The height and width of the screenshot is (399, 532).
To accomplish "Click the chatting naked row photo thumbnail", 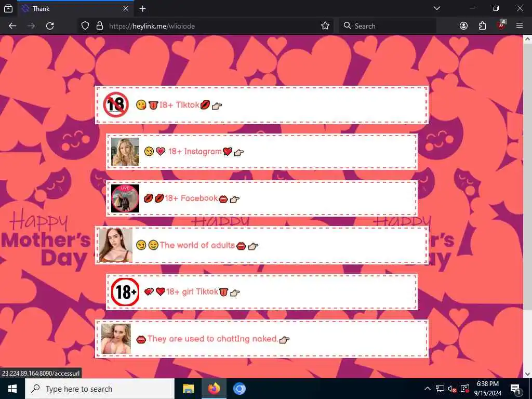I will [116, 339].
